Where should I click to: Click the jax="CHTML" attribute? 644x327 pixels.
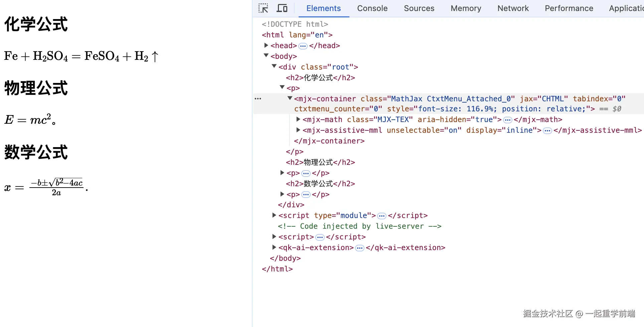coord(544,99)
